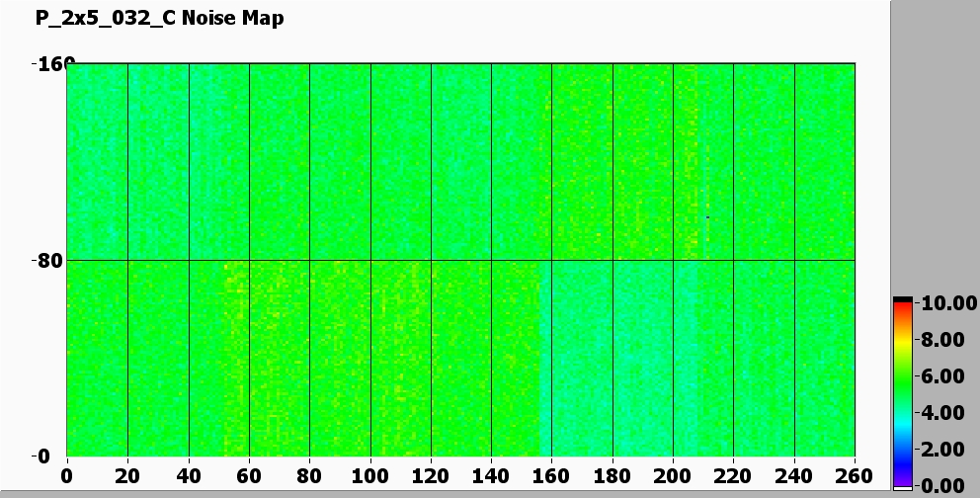Click the 'P_2x5_032_C Noise Map' title
The width and height of the screenshot is (980, 498).
click(x=159, y=18)
